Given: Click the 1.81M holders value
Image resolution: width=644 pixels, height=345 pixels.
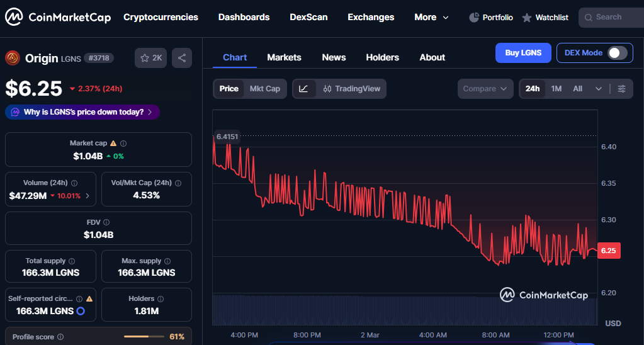Looking at the screenshot, I should 146,311.
